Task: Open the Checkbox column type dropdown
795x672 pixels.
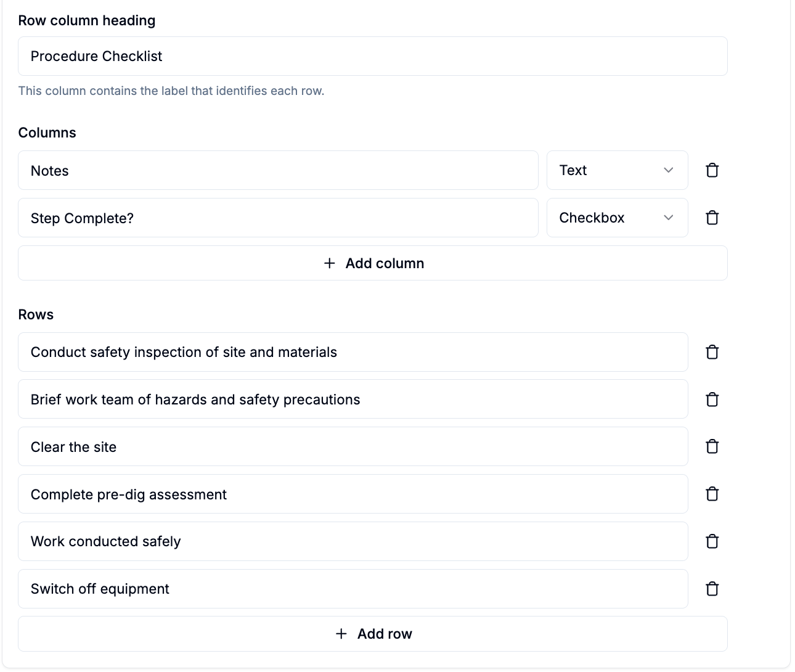Action: point(617,218)
